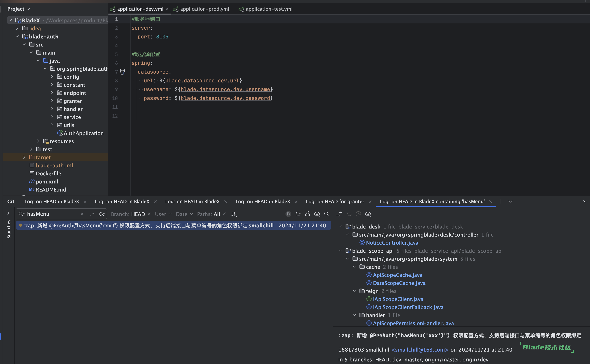Click the datasource gutter icon on line 7
This screenshot has width=590, height=364.
tap(122, 72)
